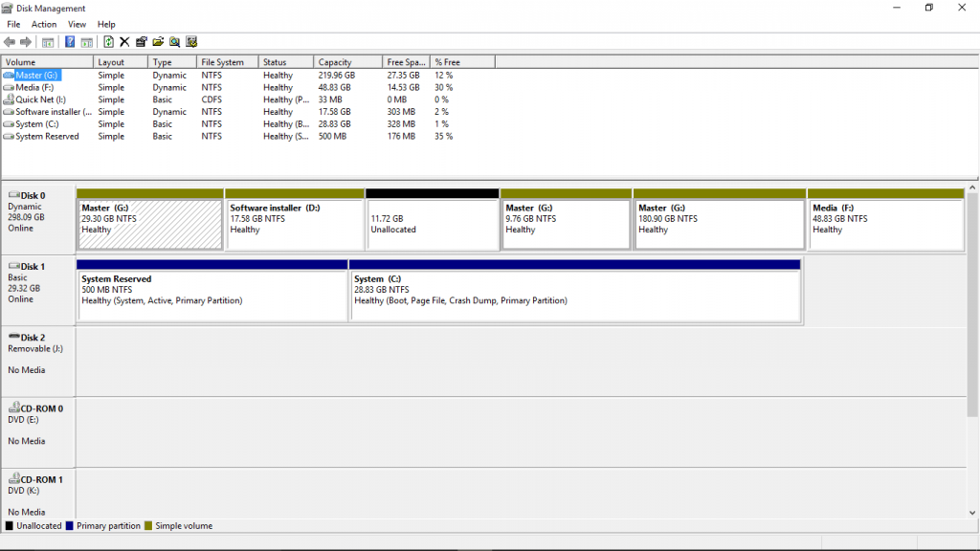The image size is (980, 551).
Task: Click the Media (F:) volume icon in list
Action: click(9, 87)
